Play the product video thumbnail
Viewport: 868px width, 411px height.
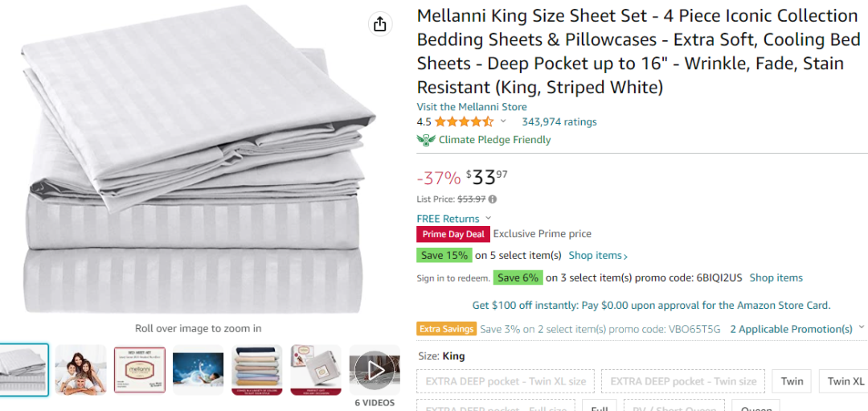coord(375,370)
